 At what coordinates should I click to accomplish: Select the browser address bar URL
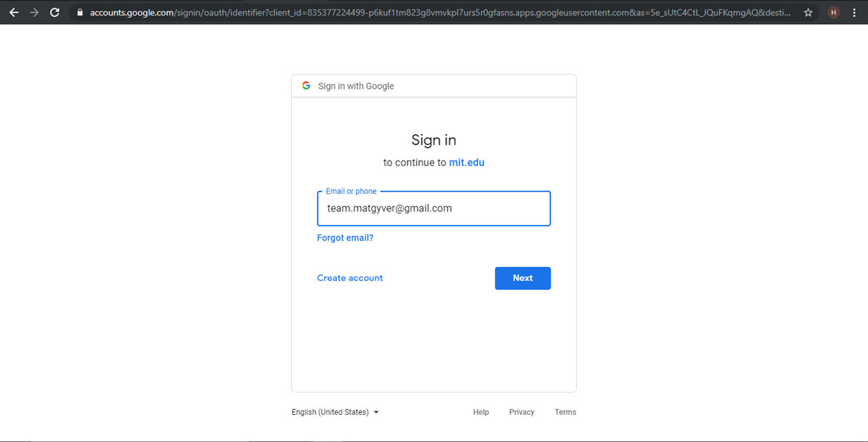439,12
